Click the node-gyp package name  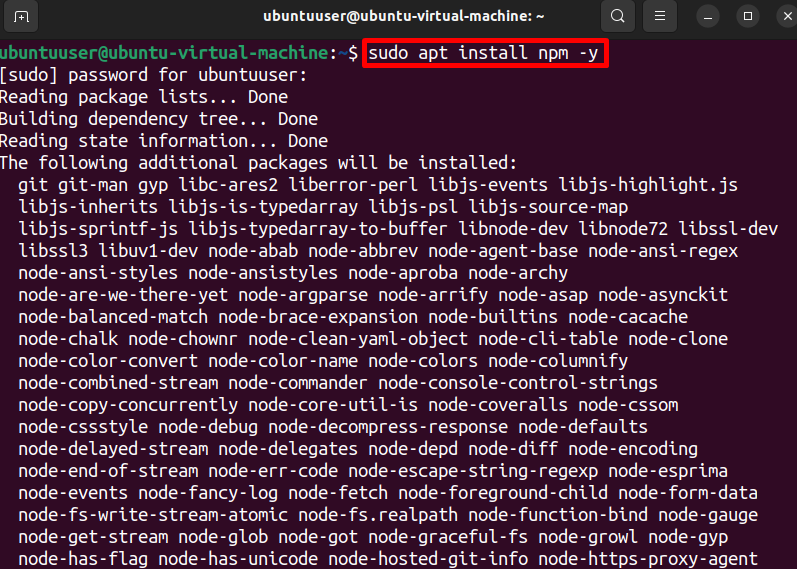click(x=688, y=537)
